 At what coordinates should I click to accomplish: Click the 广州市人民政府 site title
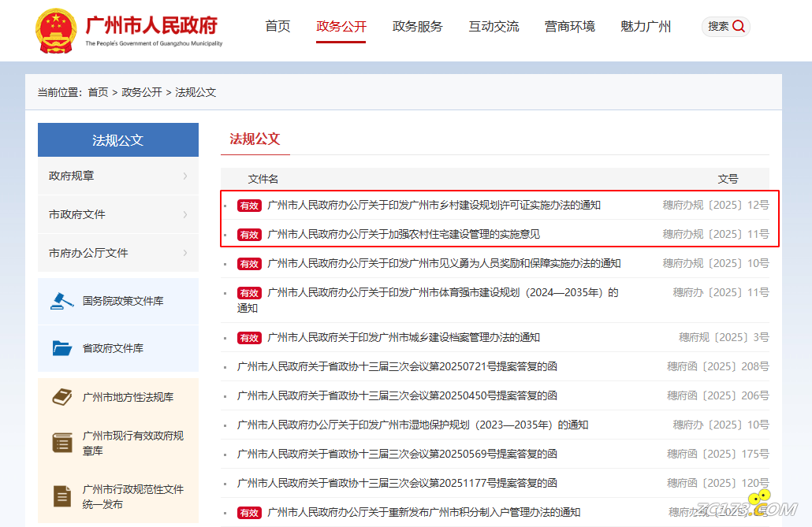point(151,25)
